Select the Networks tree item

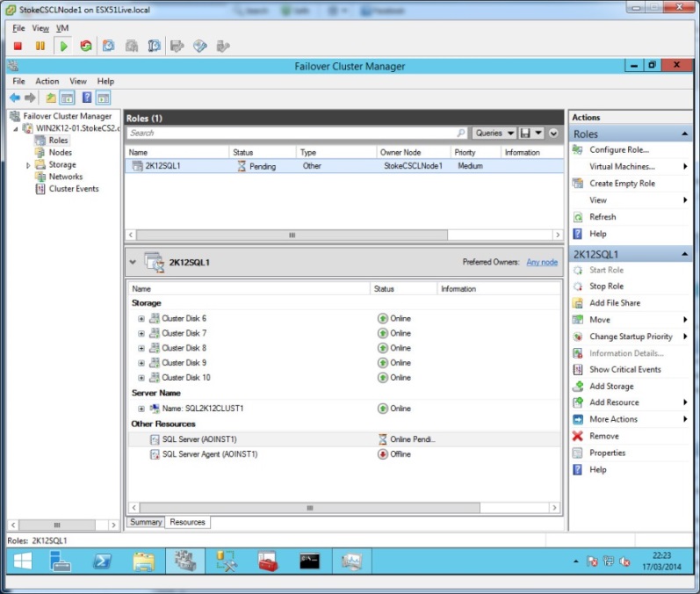tap(66, 177)
